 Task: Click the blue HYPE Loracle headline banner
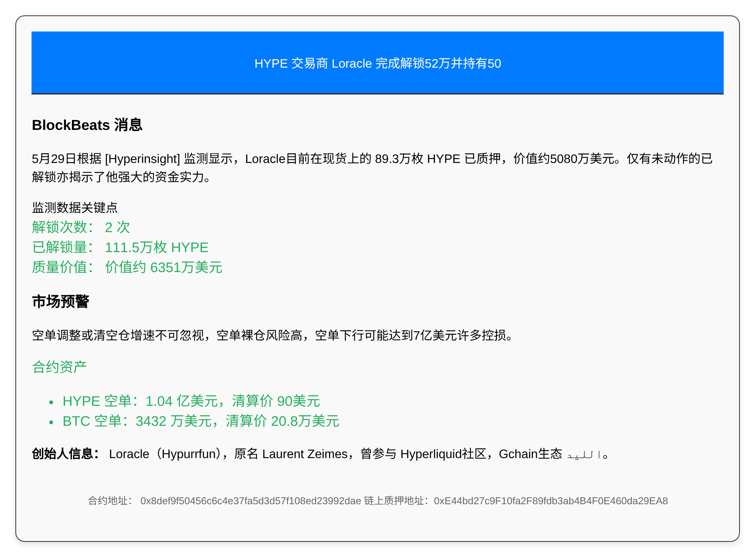click(x=378, y=63)
